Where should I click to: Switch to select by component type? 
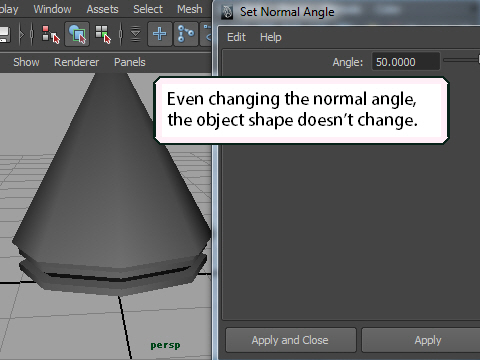(x=103, y=34)
